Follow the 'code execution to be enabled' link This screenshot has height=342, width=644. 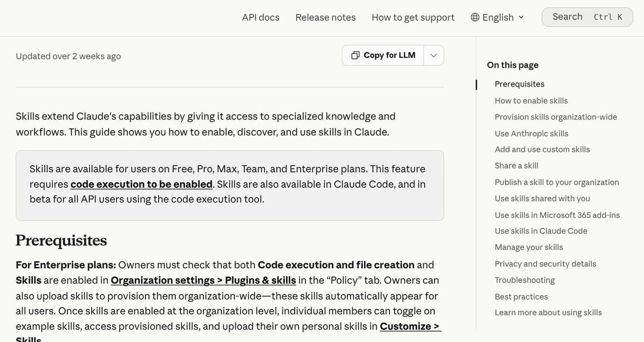coord(142,184)
